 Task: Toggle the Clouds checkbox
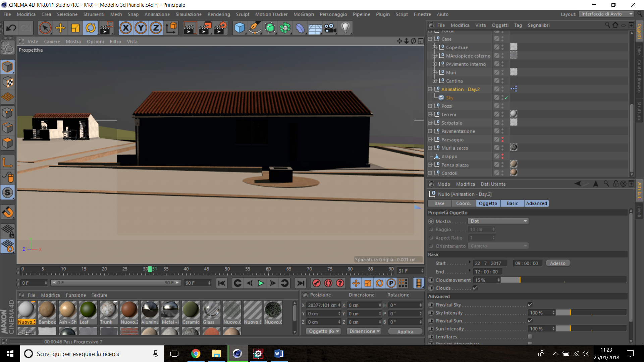[x=475, y=288]
